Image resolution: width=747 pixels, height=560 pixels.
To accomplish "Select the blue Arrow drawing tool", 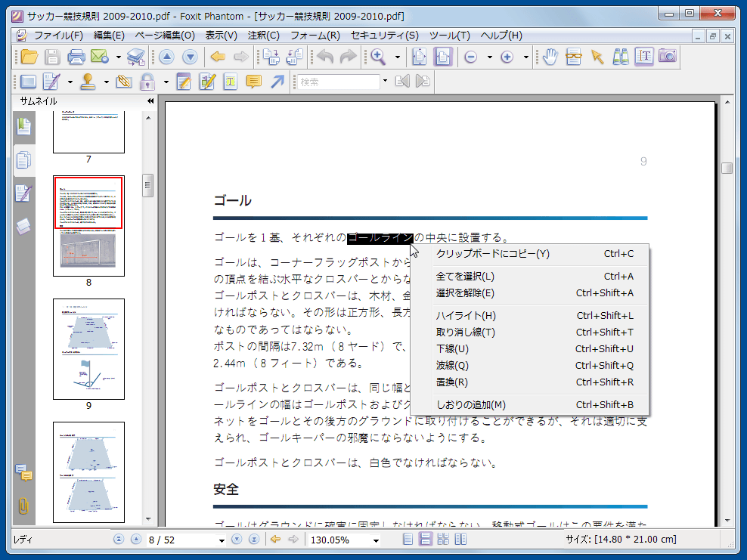I will tap(277, 82).
